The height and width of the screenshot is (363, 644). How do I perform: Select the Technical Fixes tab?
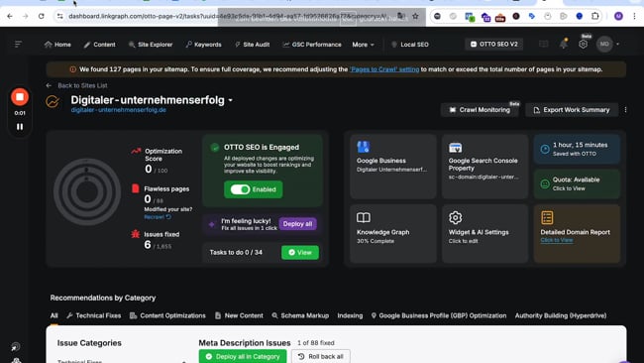coord(94,315)
